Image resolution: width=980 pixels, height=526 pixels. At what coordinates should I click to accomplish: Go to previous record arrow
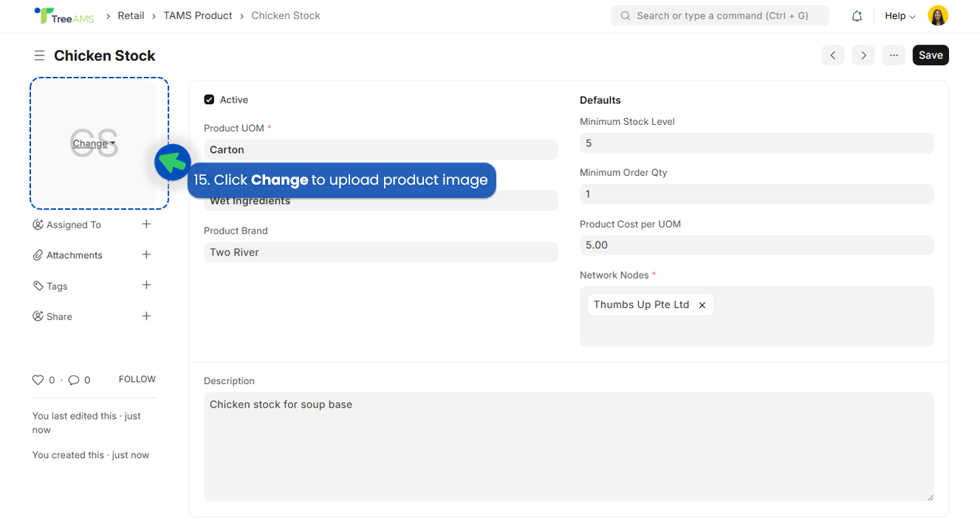point(832,55)
